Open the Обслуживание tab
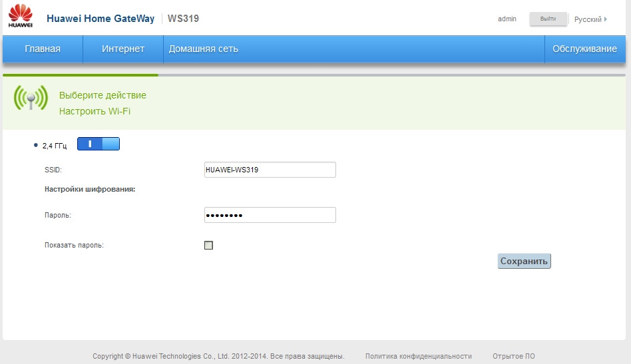Viewport: 631px width, 364px height. [x=584, y=49]
